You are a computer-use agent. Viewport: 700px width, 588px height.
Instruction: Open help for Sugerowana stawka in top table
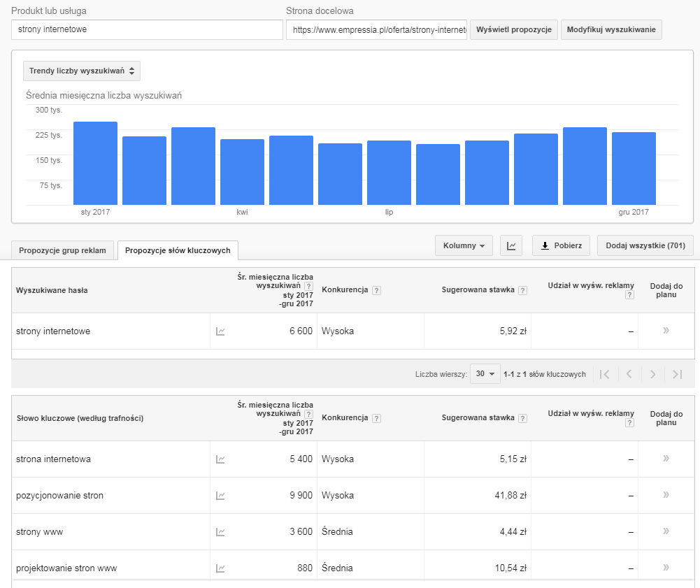(x=523, y=291)
